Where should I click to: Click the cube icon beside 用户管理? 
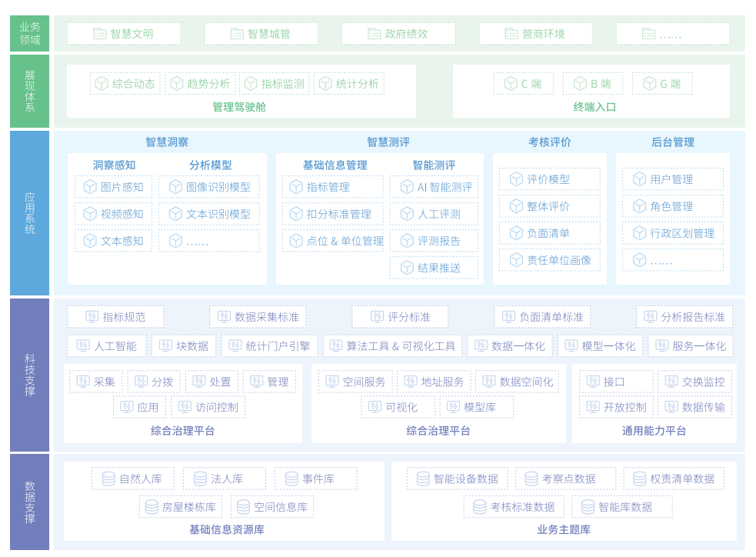click(639, 179)
